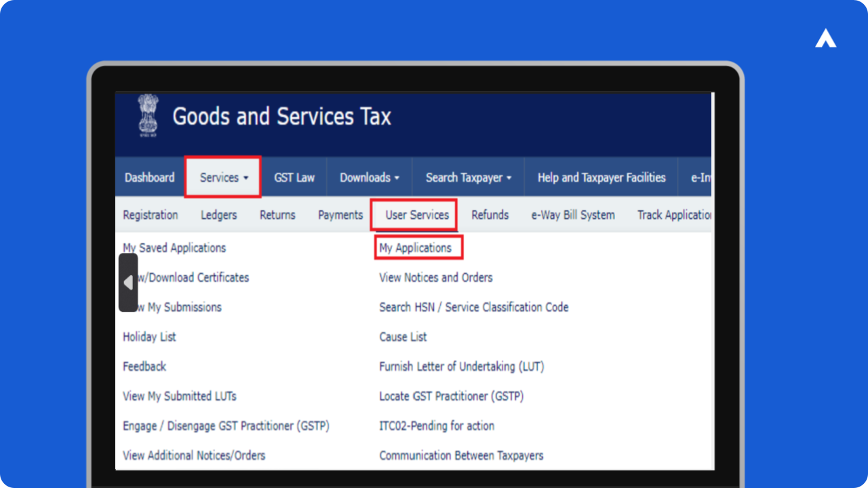Click the Goods and Services Tax title
The image size is (868, 488).
(x=282, y=117)
